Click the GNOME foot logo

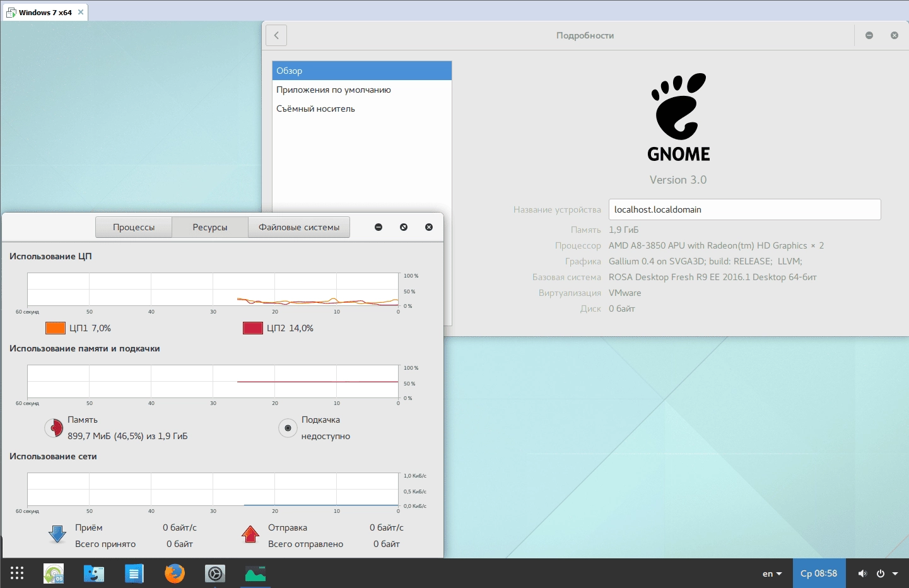(x=679, y=106)
